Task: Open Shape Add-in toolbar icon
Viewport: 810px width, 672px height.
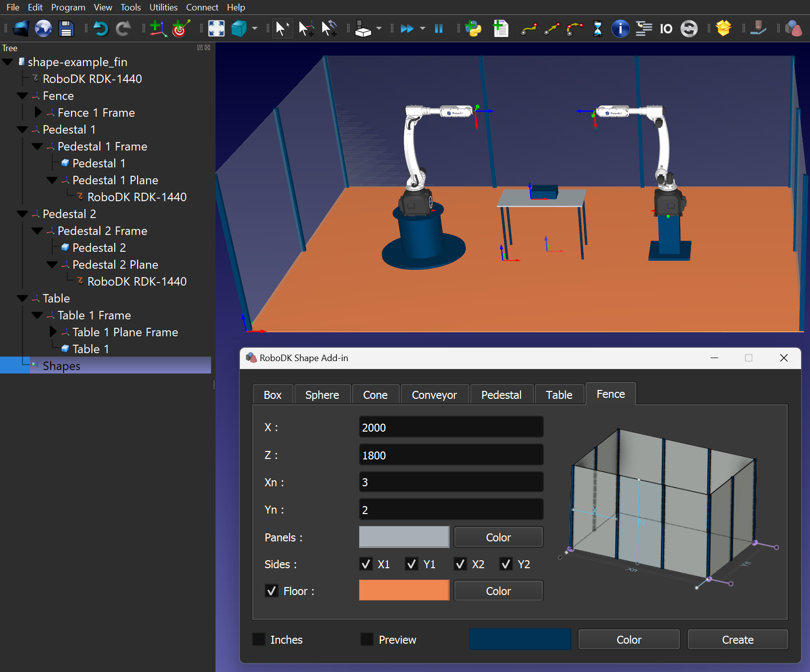Action: (x=794, y=28)
